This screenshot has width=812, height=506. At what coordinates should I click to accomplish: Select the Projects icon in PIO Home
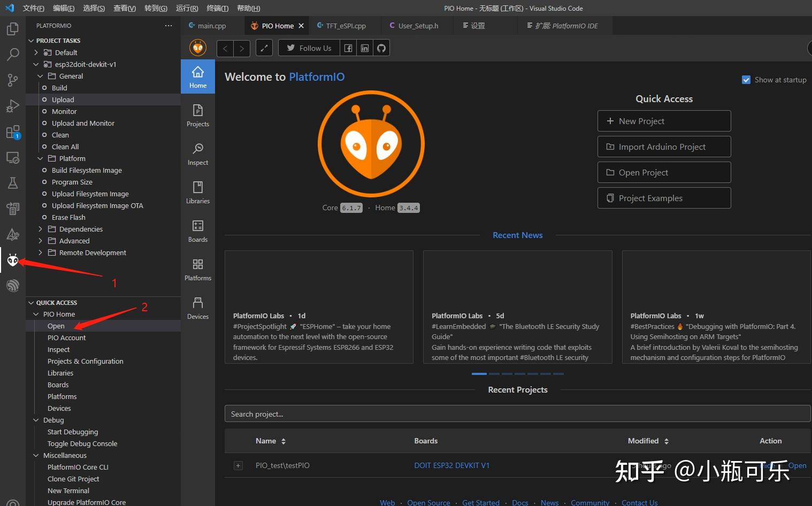tap(197, 115)
